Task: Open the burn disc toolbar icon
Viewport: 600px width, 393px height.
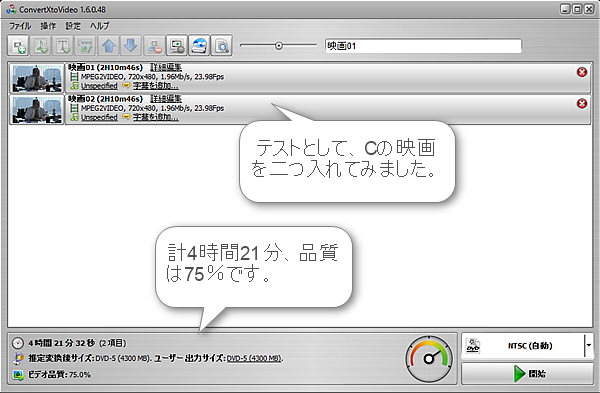Action: (199, 46)
